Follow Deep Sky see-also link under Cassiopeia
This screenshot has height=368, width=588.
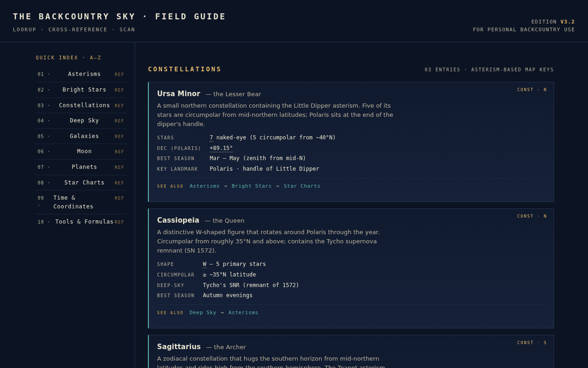(203, 313)
